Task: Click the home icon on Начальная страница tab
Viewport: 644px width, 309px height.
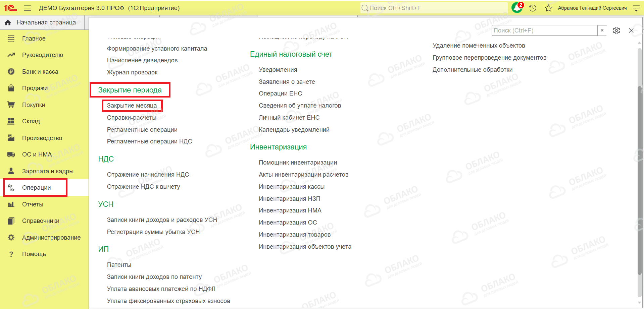Action: (x=8, y=22)
